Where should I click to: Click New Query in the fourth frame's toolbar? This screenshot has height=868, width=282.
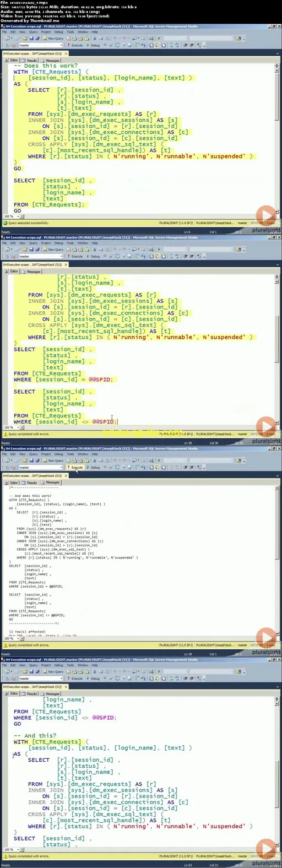(54, 672)
